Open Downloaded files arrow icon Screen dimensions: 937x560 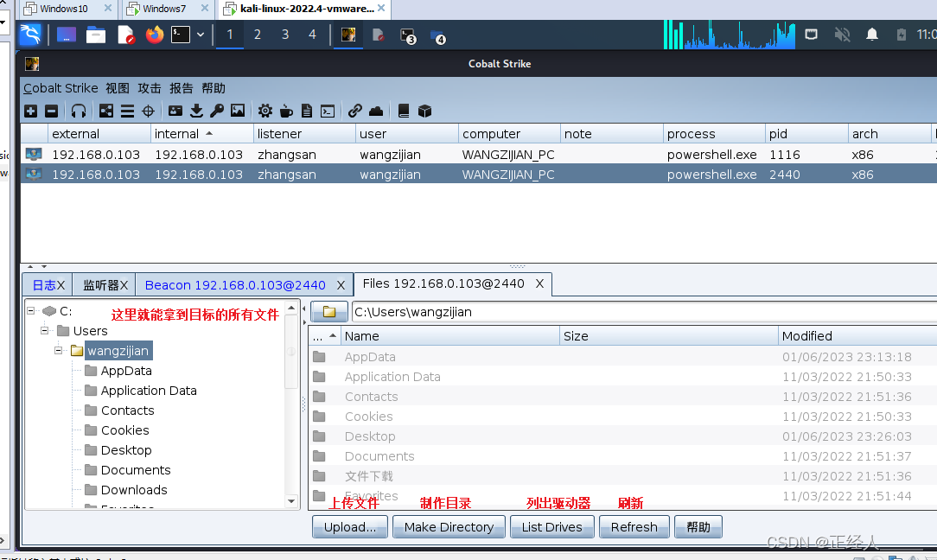(196, 111)
